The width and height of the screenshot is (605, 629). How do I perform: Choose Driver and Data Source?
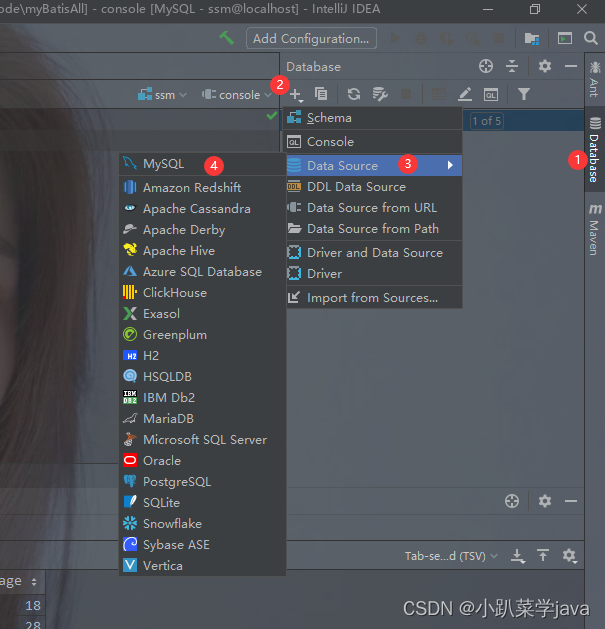[373, 253]
